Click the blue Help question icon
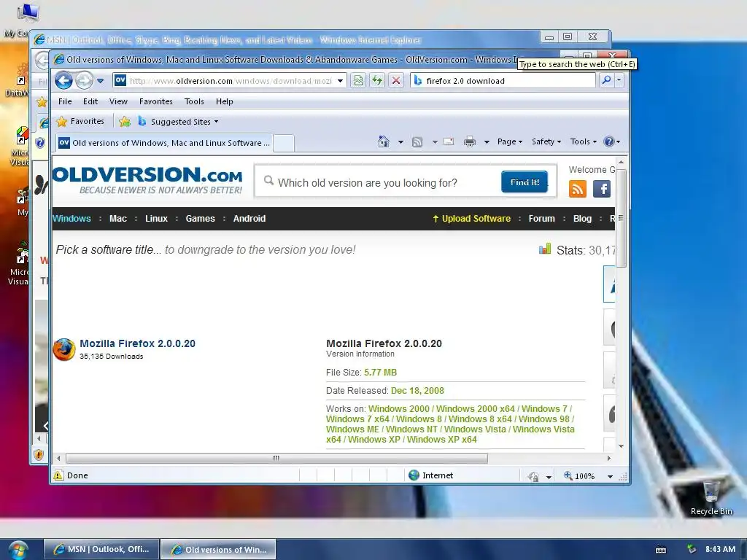The width and height of the screenshot is (747, 560). click(608, 141)
